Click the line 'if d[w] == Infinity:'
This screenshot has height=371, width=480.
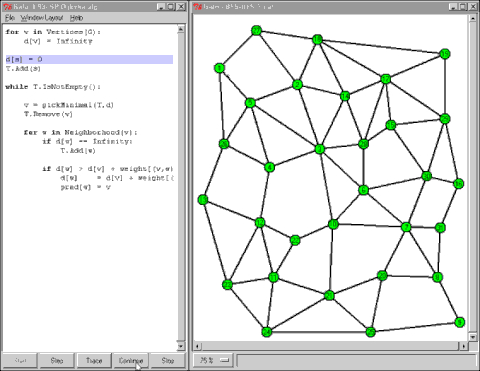coord(87,141)
